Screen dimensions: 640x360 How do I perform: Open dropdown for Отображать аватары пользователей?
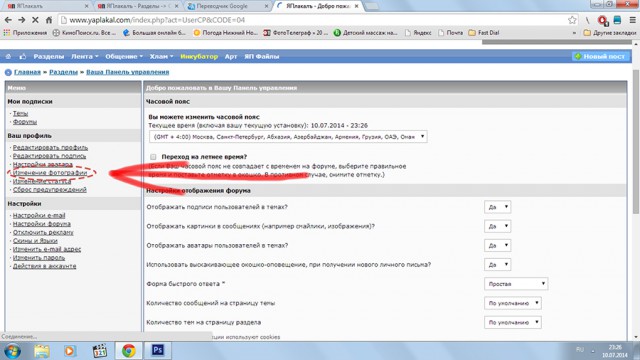click(x=497, y=245)
